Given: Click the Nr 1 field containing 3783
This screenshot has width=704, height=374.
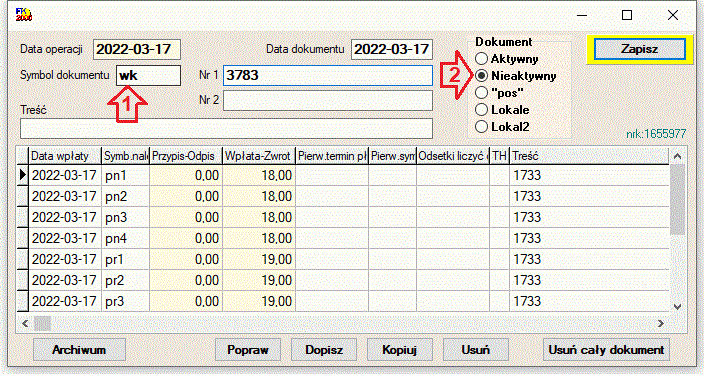Looking at the screenshot, I should coord(328,75).
